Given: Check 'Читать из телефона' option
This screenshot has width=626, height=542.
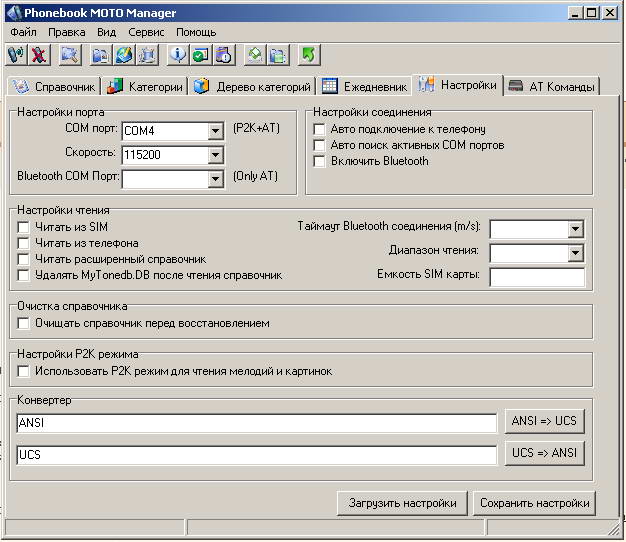Looking at the screenshot, I should 24,243.
